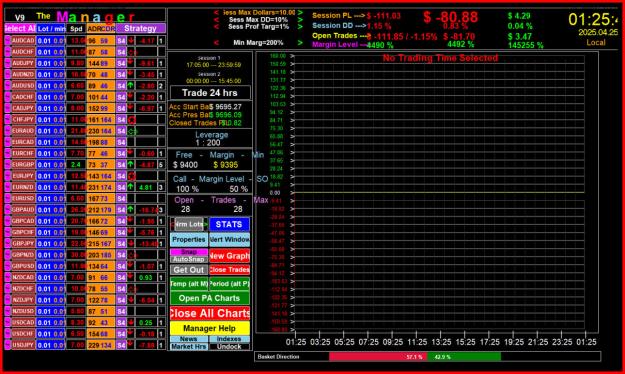Toggle the magenta select box for CADCHF
This screenshot has height=374, width=625.
[x=7, y=97]
